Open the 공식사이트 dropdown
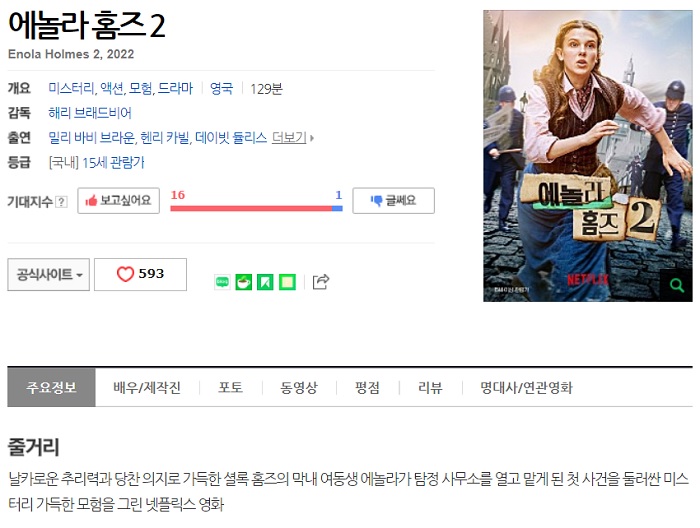 tap(48, 274)
